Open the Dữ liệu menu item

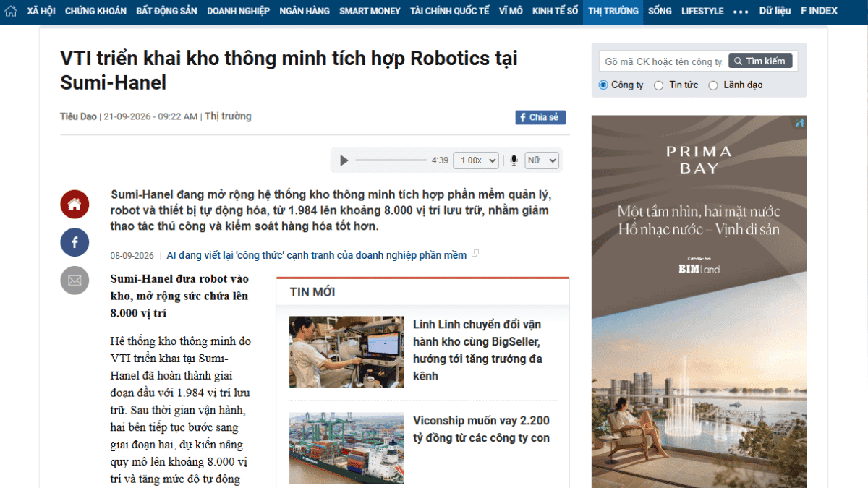point(775,12)
